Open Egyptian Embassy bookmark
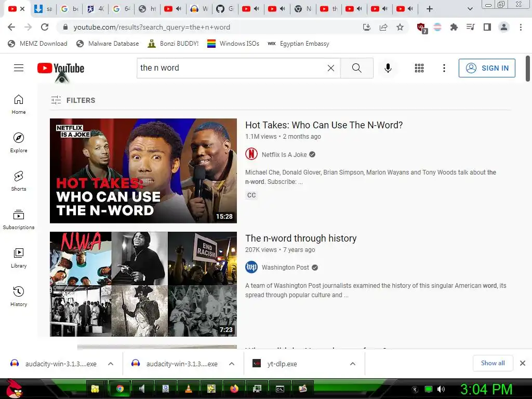This screenshot has width=532, height=399. pos(299,44)
